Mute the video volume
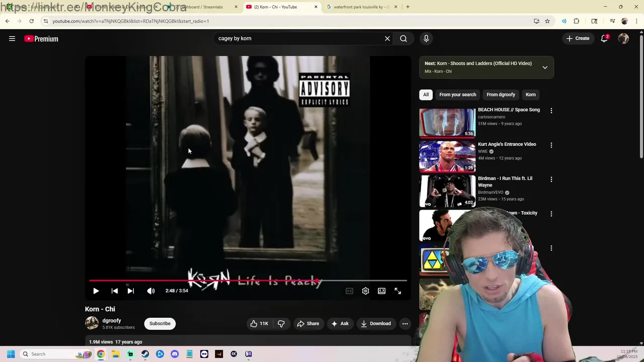This screenshot has height=362, width=644. coord(151,291)
